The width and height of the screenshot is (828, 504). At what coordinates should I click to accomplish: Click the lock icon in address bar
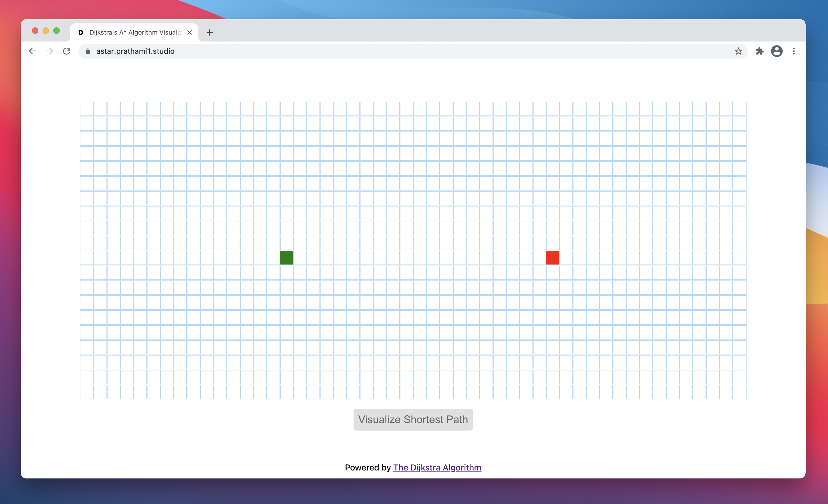coord(88,51)
